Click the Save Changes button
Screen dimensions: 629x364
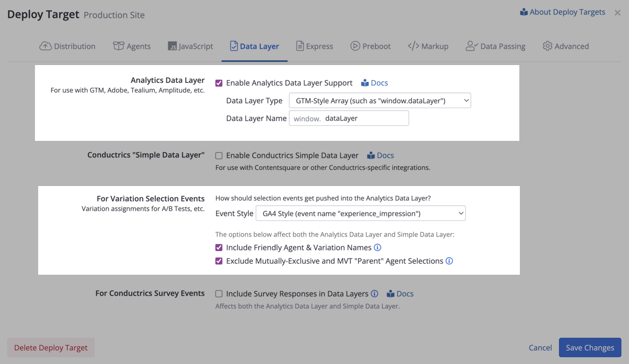pyautogui.click(x=590, y=347)
